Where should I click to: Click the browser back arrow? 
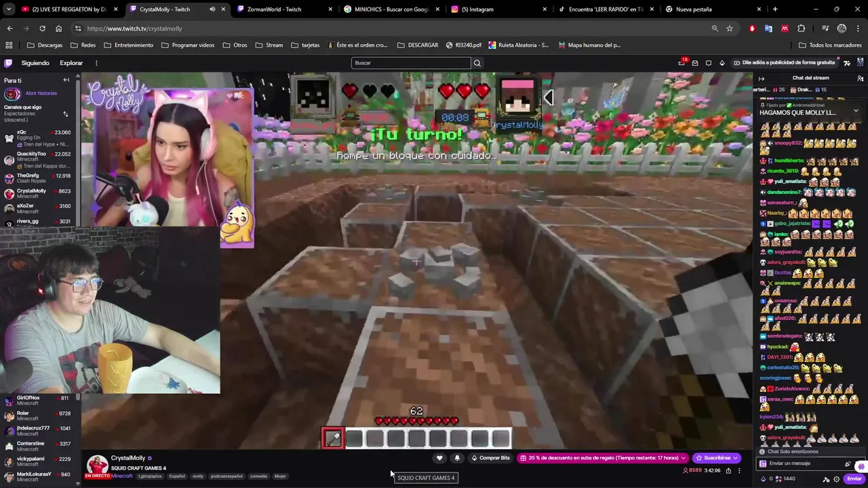tap(9, 28)
